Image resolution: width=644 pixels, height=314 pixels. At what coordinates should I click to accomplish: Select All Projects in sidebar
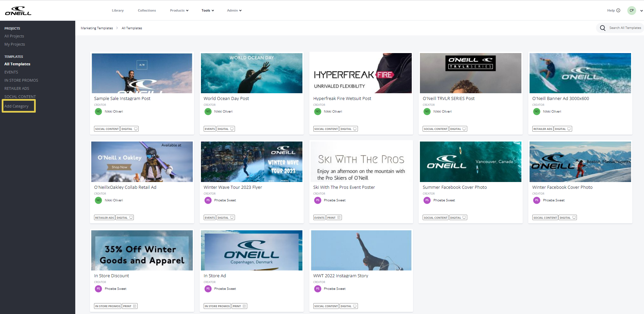14,36
